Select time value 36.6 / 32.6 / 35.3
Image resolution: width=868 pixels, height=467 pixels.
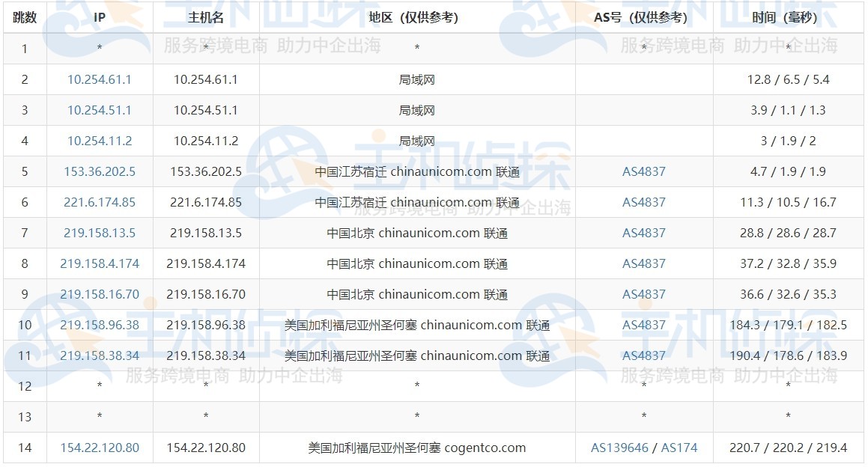[789, 294]
